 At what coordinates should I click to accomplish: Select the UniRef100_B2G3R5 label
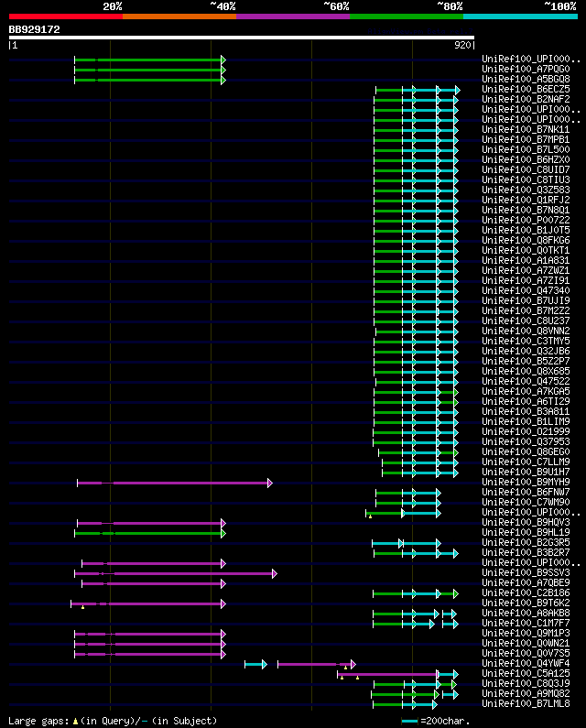526,543
